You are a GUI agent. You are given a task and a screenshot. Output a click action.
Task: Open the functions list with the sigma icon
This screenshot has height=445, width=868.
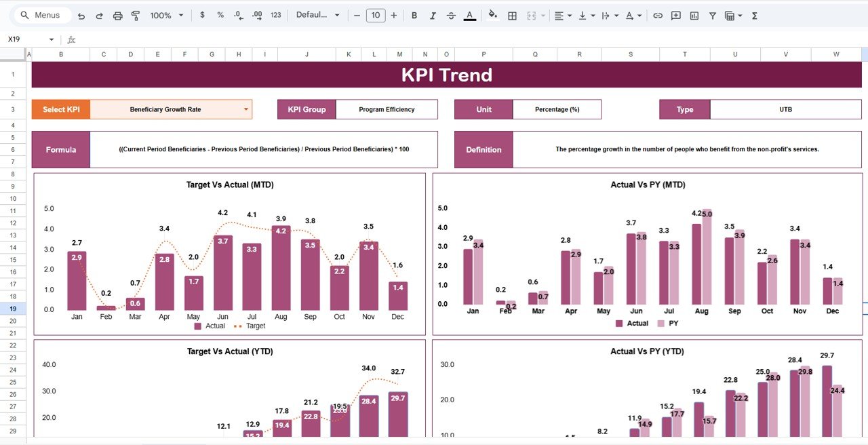pyautogui.click(x=753, y=14)
